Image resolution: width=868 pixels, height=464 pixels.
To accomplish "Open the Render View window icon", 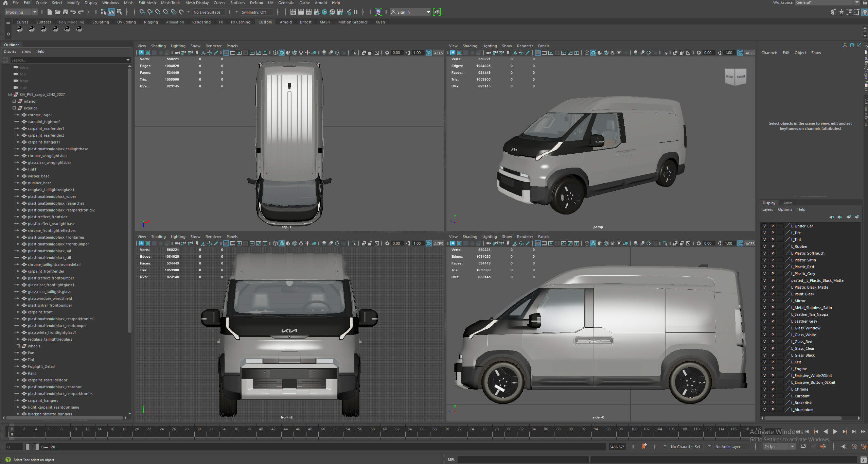I will [x=293, y=12].
